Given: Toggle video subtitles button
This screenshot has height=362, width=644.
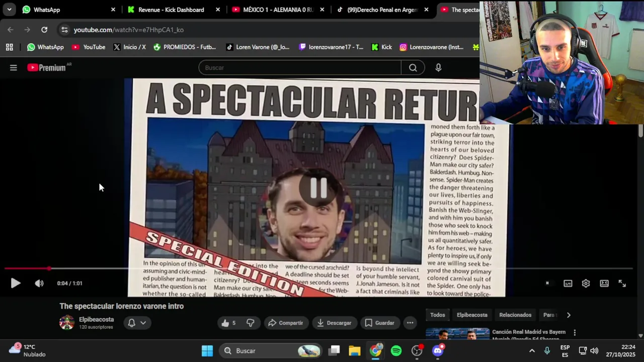Looking at the screenshot, I should tap(568, 283).
